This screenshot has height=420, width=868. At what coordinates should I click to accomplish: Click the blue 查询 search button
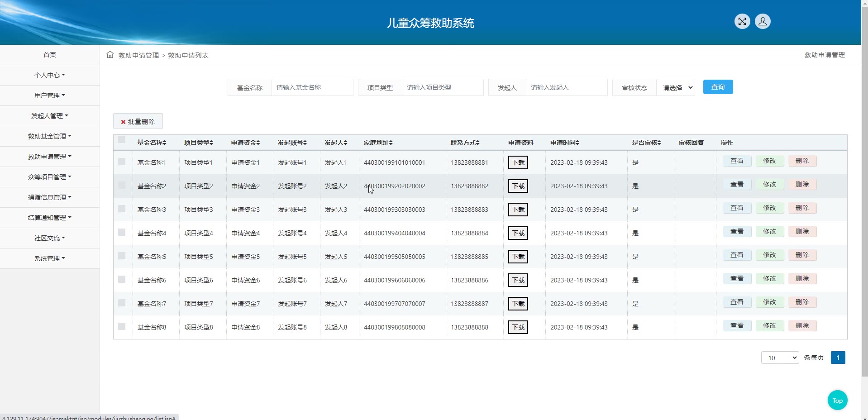[x=718, y=87]
